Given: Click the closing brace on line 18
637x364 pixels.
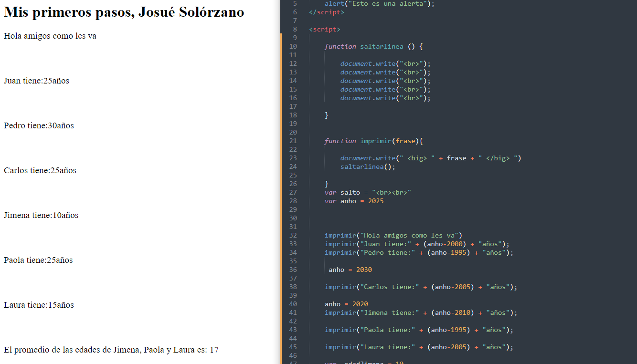Looking at the screenshot, I should click(327, 115).
